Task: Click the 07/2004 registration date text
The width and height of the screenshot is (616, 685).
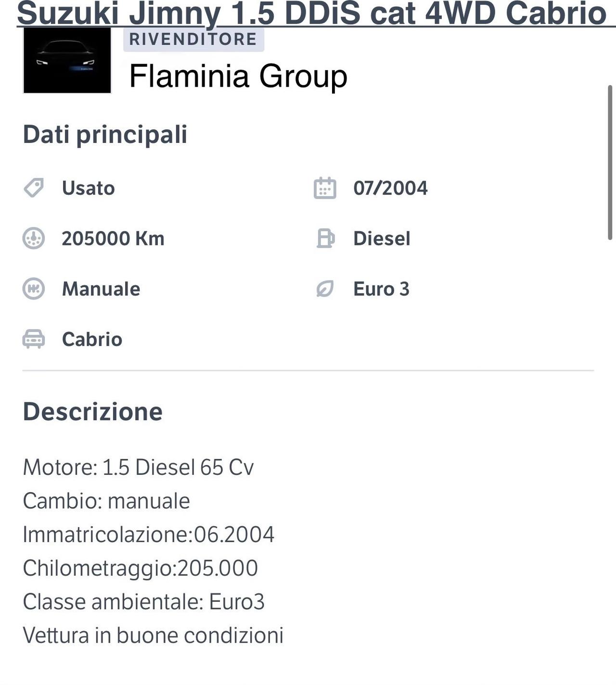Action: 390,188
